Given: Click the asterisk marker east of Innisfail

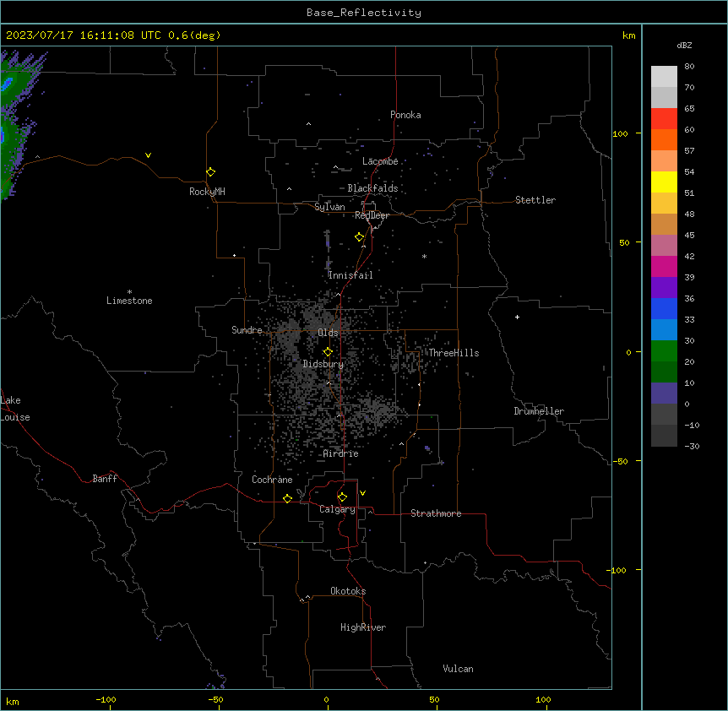Looking at the screenshot, I should pyautogui.click(x=424, y=256).
